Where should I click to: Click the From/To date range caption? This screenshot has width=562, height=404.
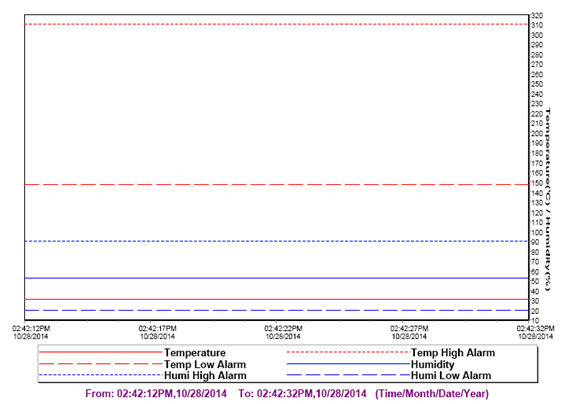pyautogui.click(x=287, y=394)
